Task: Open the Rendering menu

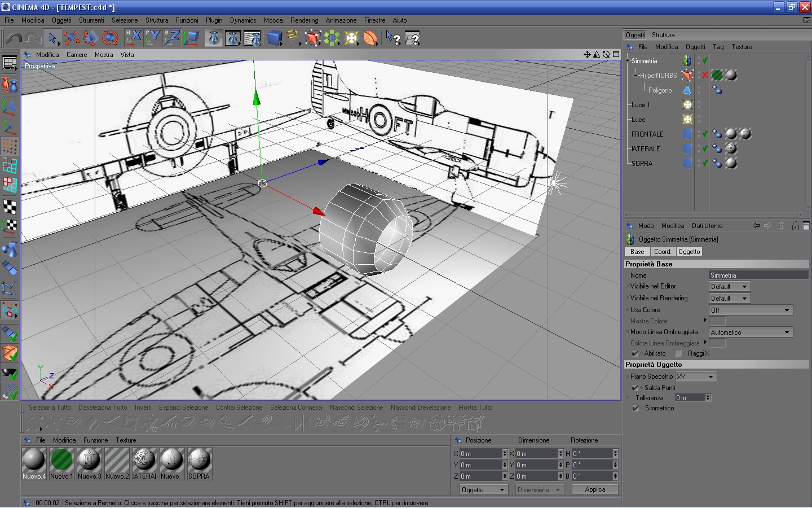Action: point(304,20)
